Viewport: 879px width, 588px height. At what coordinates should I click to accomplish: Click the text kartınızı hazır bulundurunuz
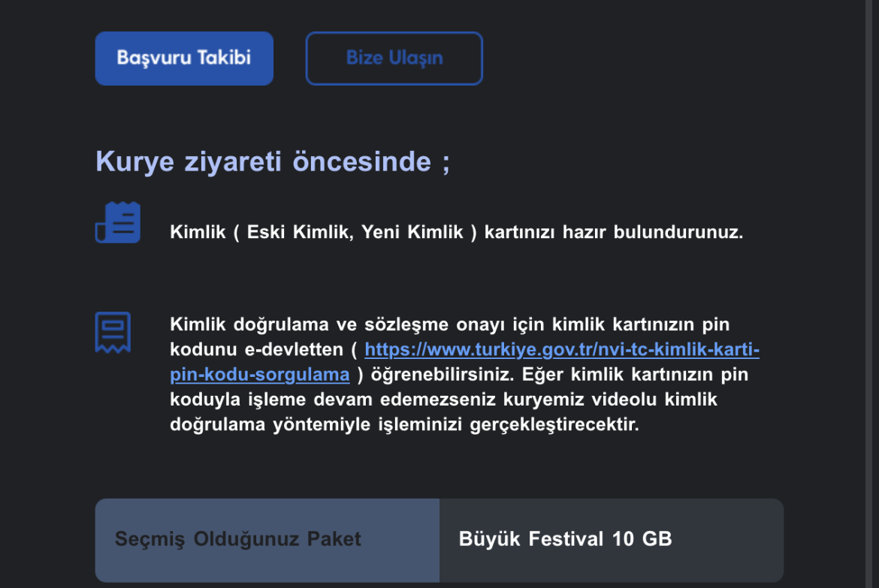pos(613,232)
